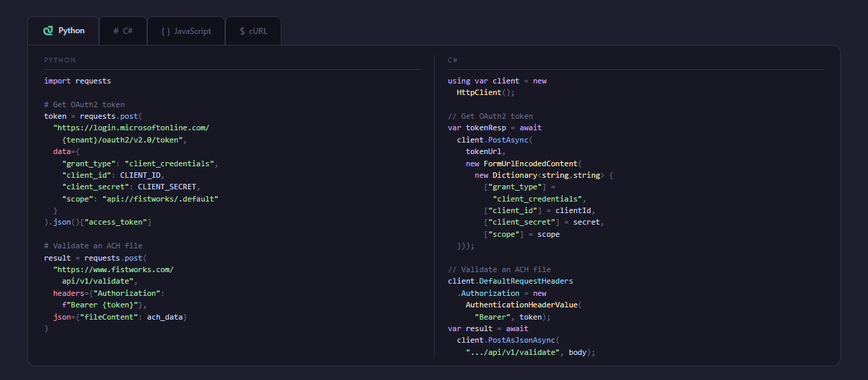Show the cURL example tab
The height and width of the screenshot is (380, 868).
coord(258,31)
